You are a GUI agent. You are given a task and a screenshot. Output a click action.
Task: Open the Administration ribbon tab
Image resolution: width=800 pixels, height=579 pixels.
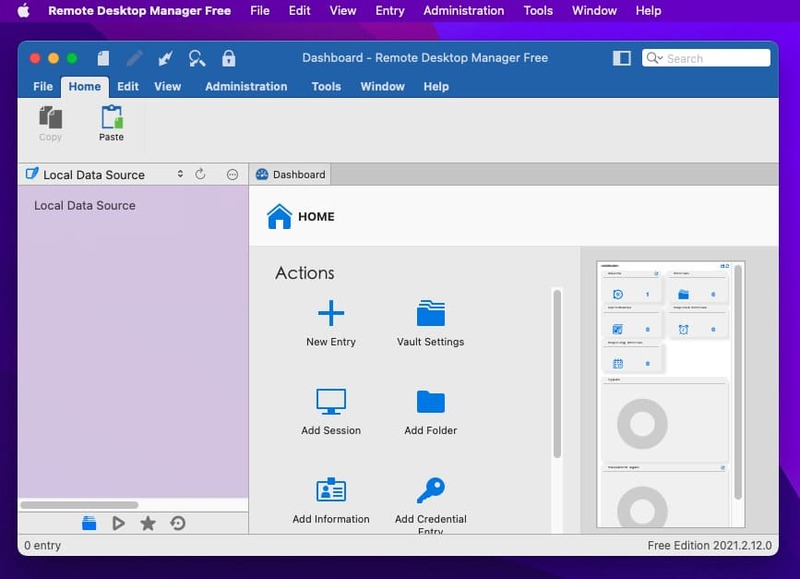pos(246,87)
